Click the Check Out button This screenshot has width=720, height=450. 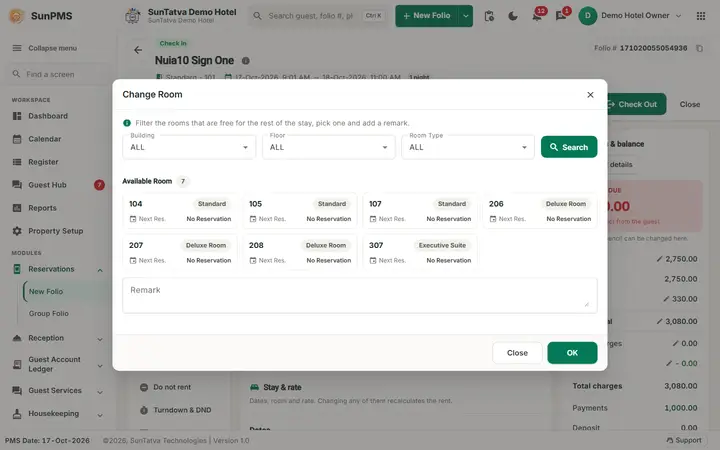coord(636,104)
